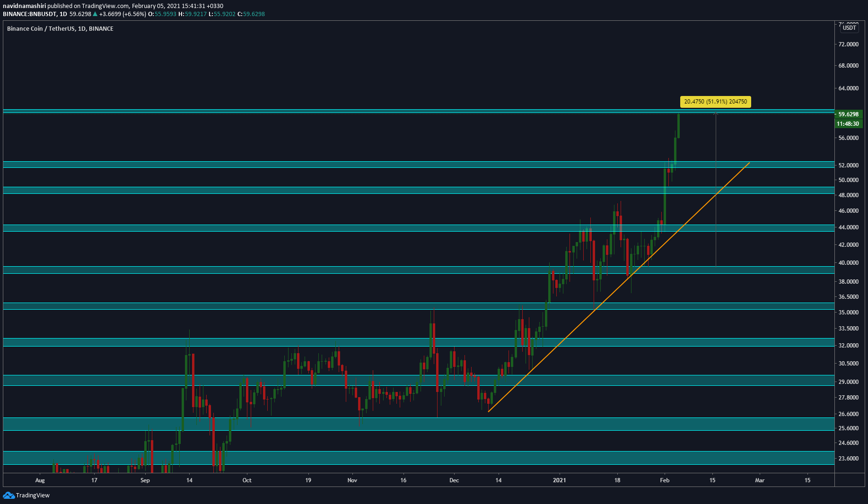The height and width of the screenshot is (504, 868).
Task: Click the yellow 20.4750 (51.91%) measurement label
Action: pyautogui.click(x=715, y=102)
